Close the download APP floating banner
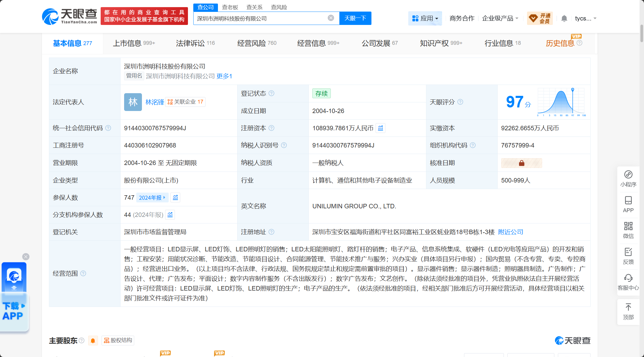Screen dimensions: 644x357 coord(26,257)
